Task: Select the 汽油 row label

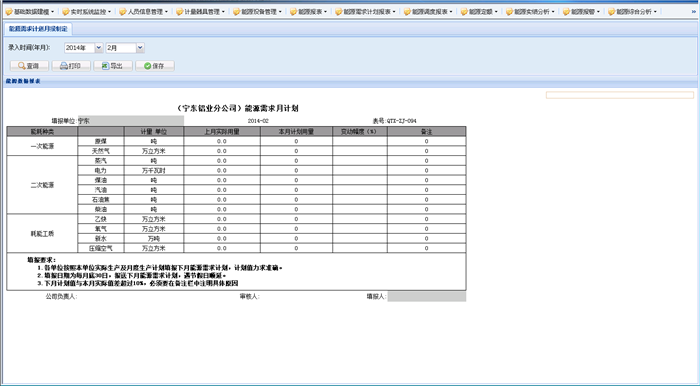Action: coord(101,190)
